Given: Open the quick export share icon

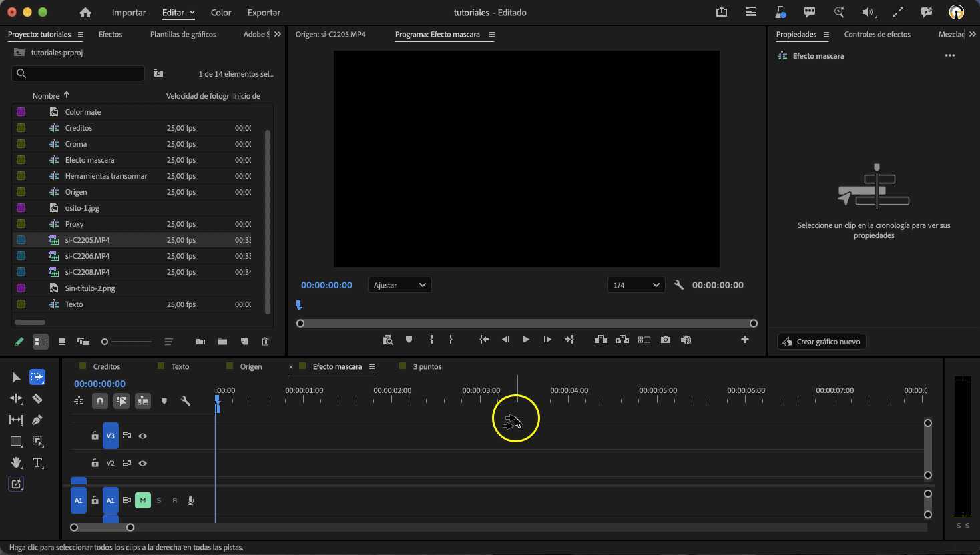Looking at the screenshot, I should [722, 12].
